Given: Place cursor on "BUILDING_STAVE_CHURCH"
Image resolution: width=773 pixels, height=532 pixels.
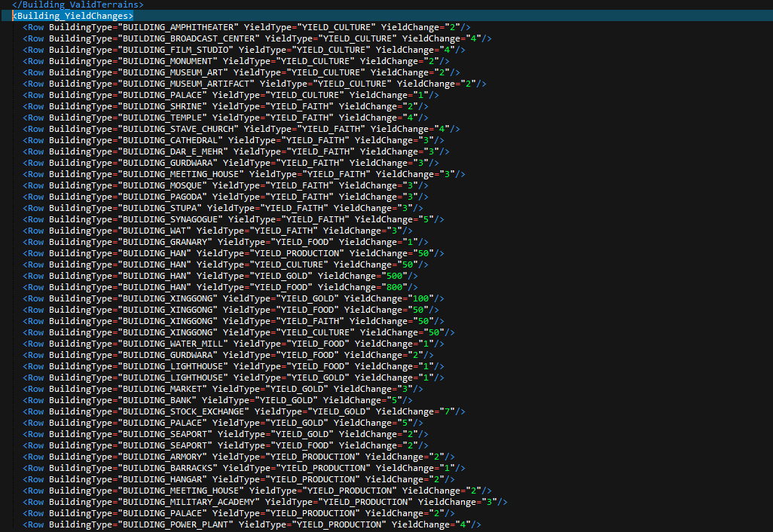Looking at the screenshot, I should [x=178, y=129].
